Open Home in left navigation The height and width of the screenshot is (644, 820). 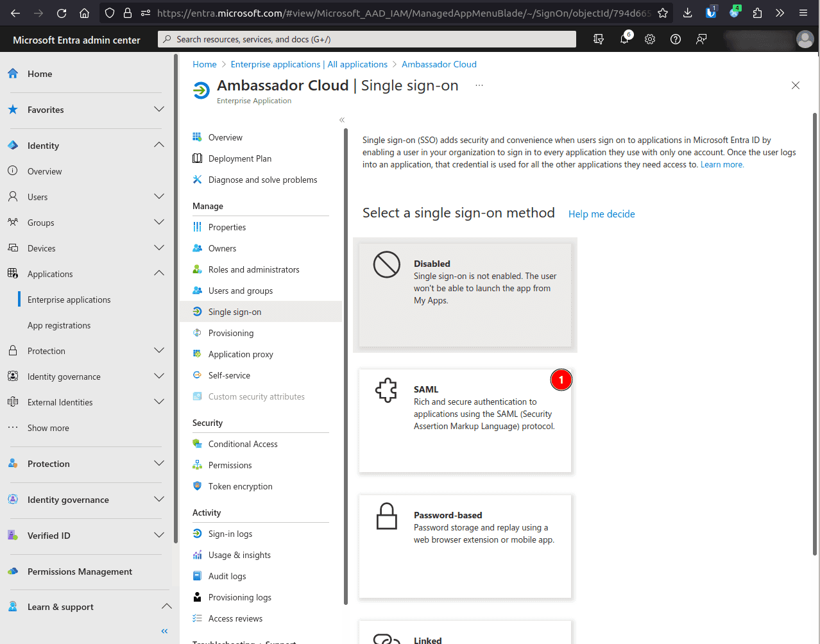[40, 74]
